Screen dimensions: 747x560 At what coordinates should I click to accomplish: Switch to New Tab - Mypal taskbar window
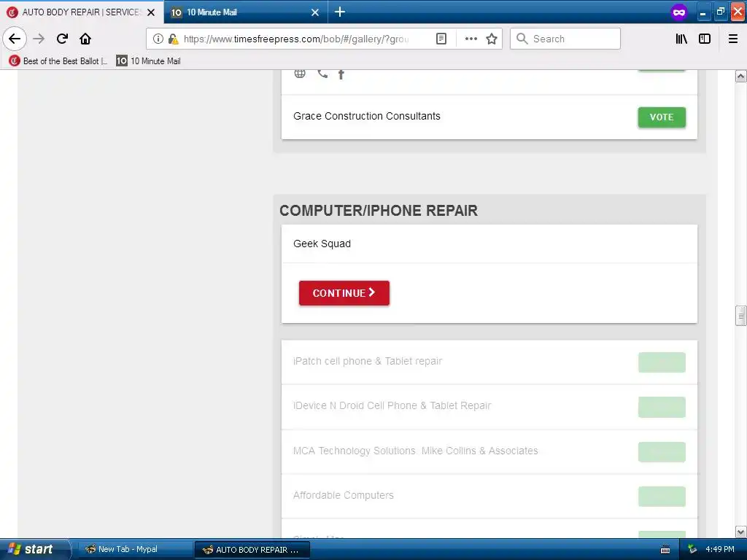tap(134, 550)
